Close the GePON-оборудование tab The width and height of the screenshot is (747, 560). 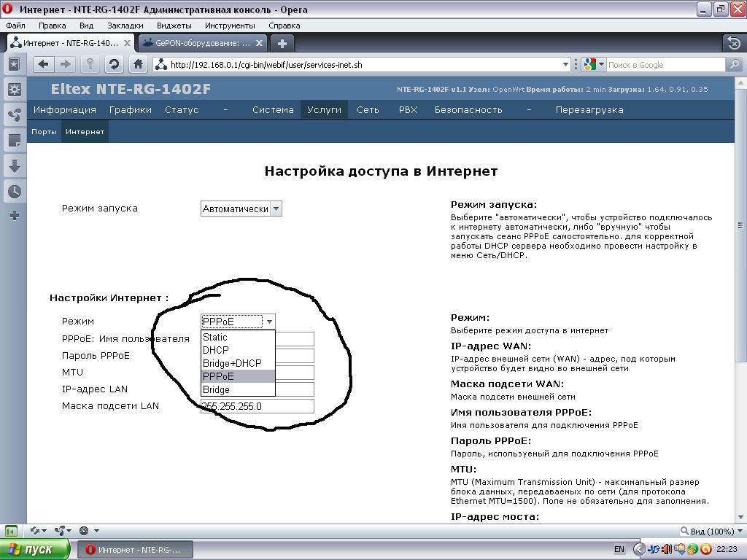coord(259,43)
